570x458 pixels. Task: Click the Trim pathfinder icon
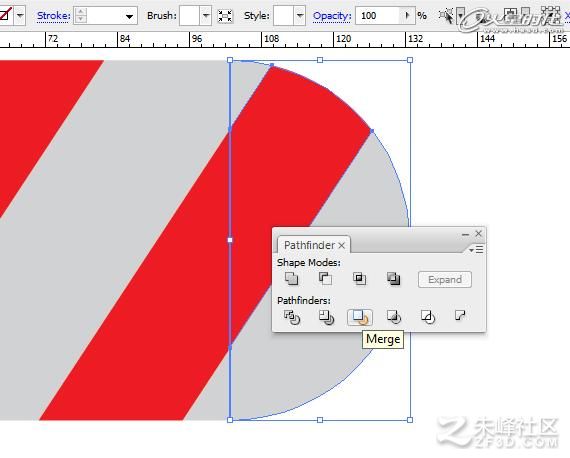326,317
